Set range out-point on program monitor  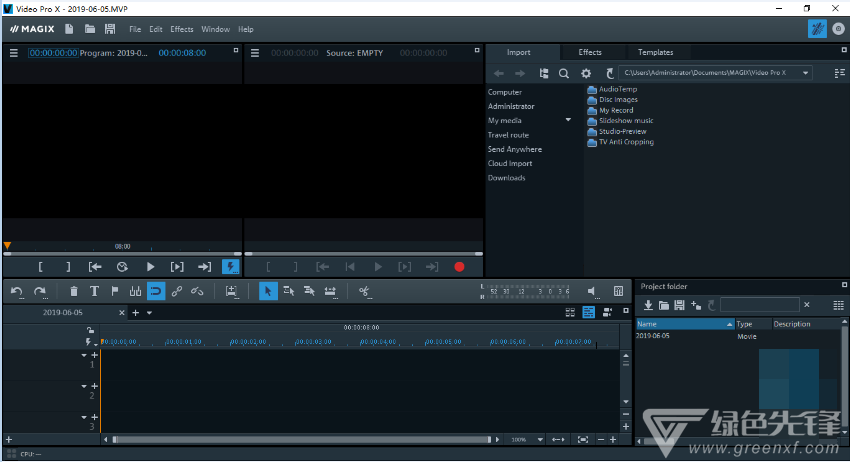(68, 267)
